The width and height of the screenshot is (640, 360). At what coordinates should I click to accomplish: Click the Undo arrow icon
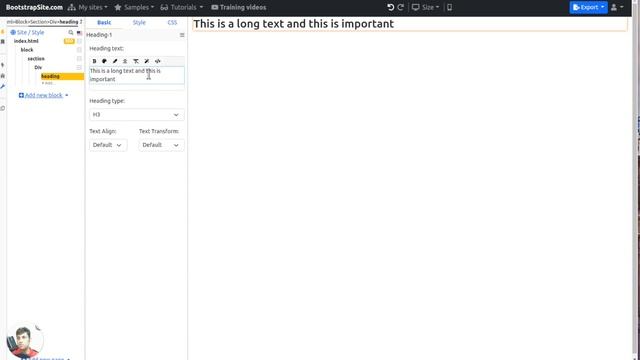390,7
